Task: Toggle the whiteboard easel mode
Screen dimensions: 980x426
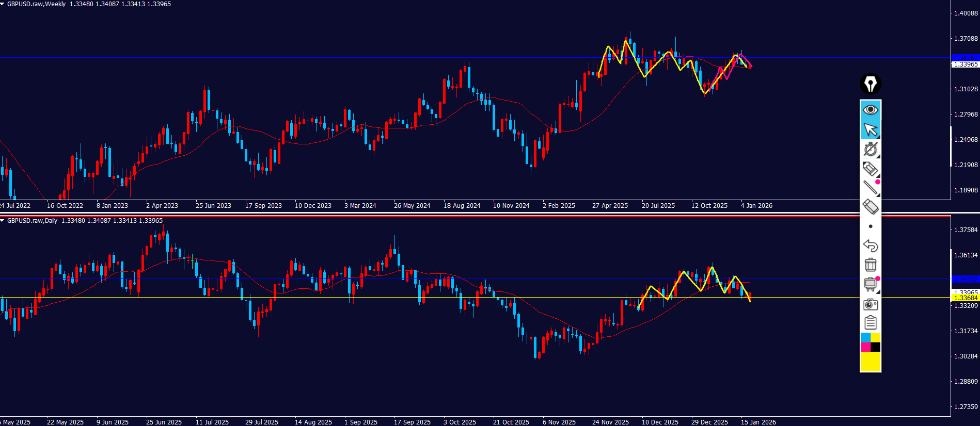Action: (x=871, y=284)
